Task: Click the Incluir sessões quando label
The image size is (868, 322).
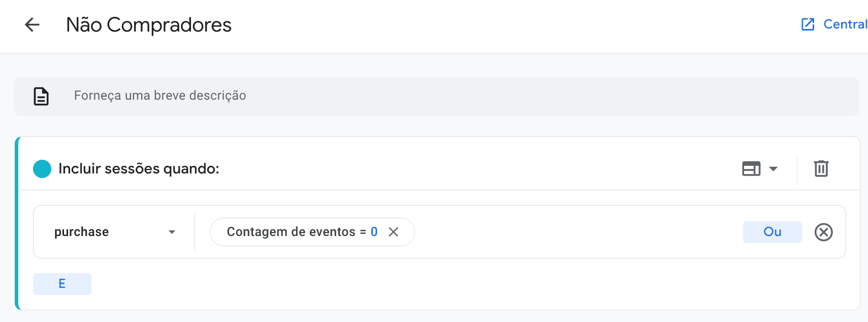Action: click(139, 168)
